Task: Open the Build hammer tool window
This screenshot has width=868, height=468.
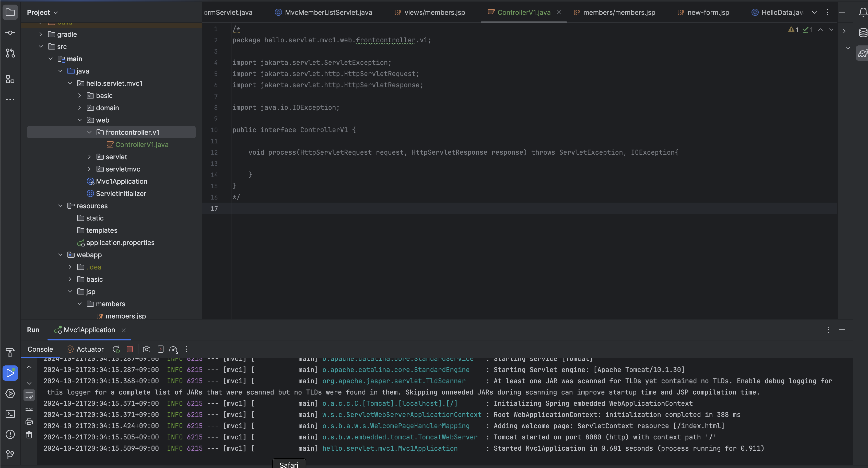Action: [x=10, y=352]
